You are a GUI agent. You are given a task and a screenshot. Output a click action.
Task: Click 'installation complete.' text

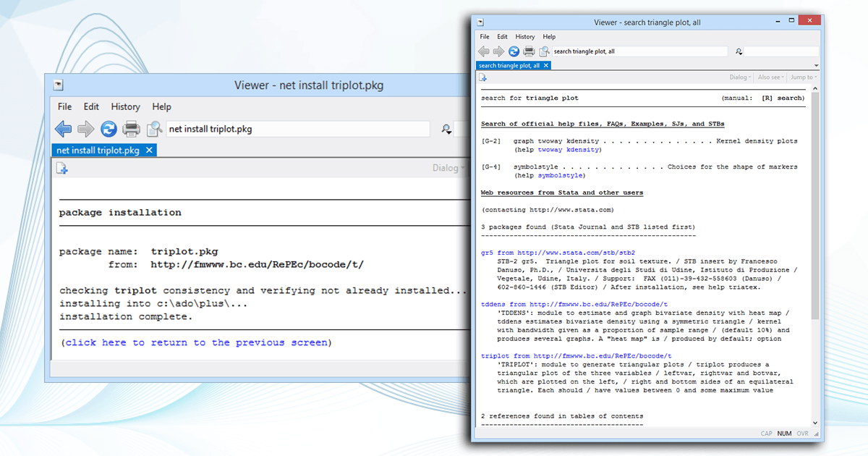pos(126,316)
